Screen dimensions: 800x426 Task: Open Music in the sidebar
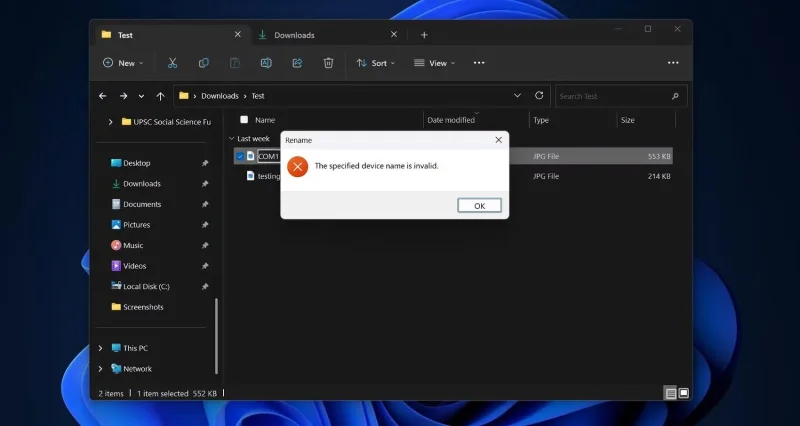[x=133, y=245]
